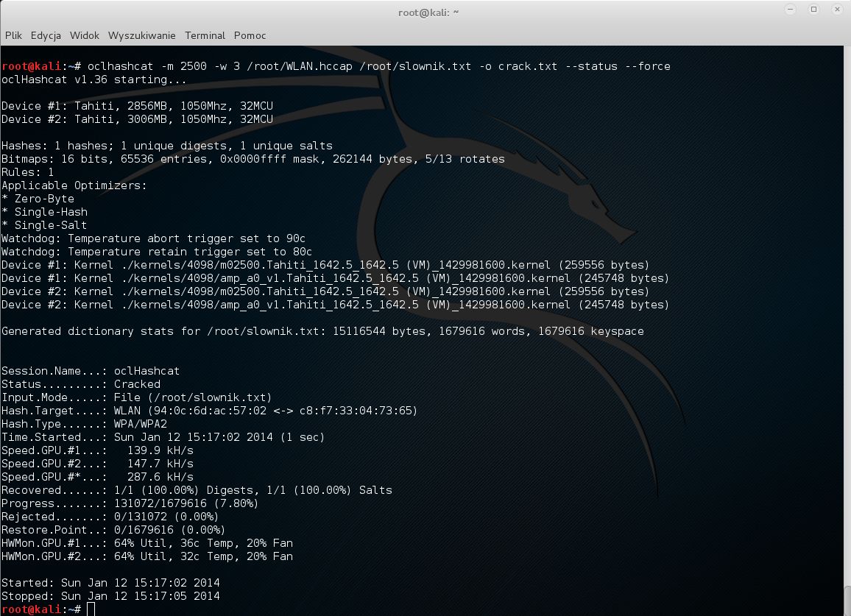Viewport: 851px width, 616px height.
Task: Open the Widok menu
Action: 84,35
